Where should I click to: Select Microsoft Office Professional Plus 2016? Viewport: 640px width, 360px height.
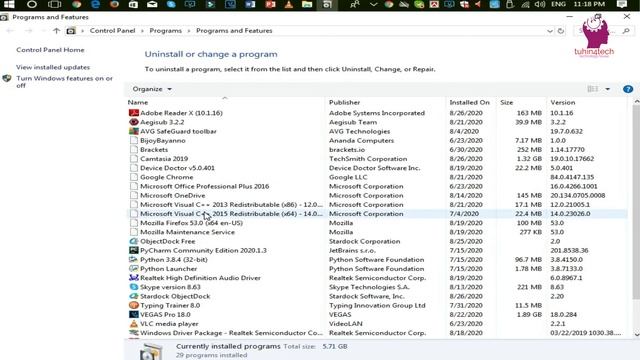coord(378,186)
